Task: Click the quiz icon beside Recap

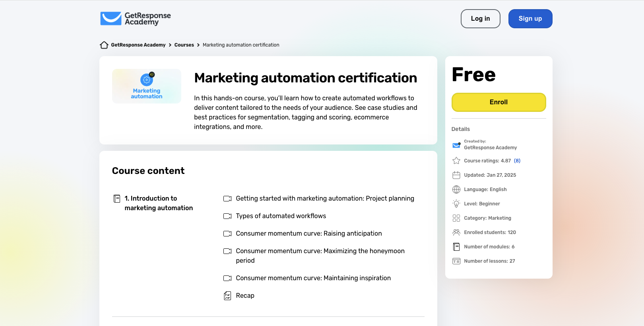Action: click(227, 296)
